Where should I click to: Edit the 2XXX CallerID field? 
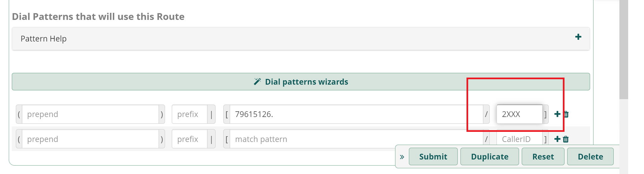[x=519, y=114]
